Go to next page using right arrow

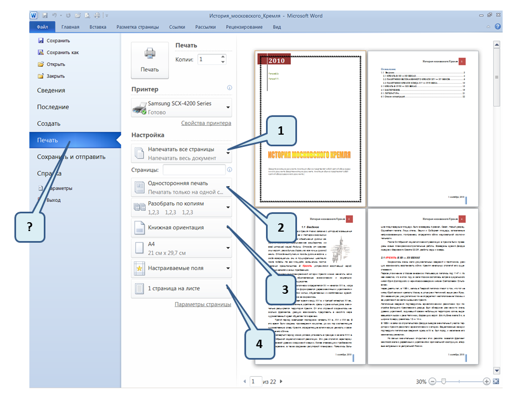281,381
